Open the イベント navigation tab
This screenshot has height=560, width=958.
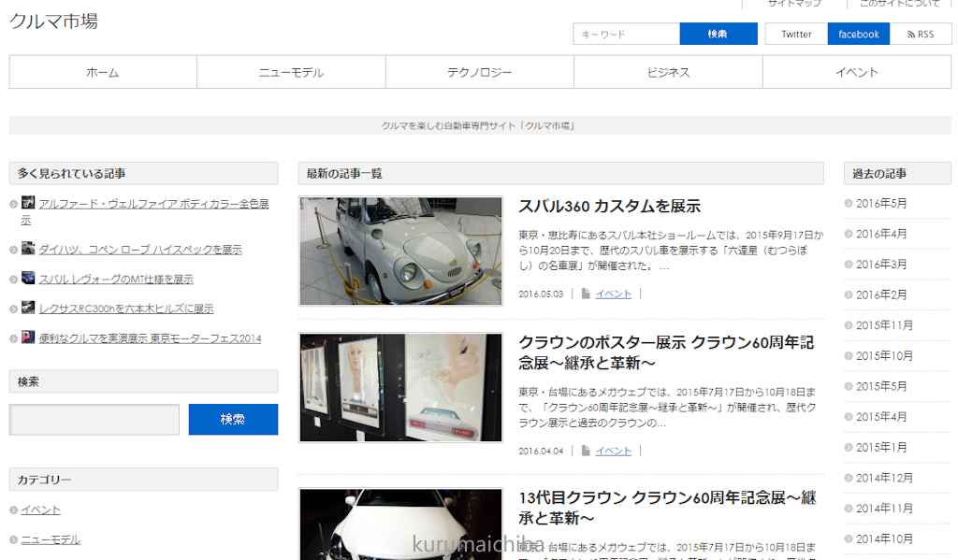pyautogui.click(x=857, y=72)
